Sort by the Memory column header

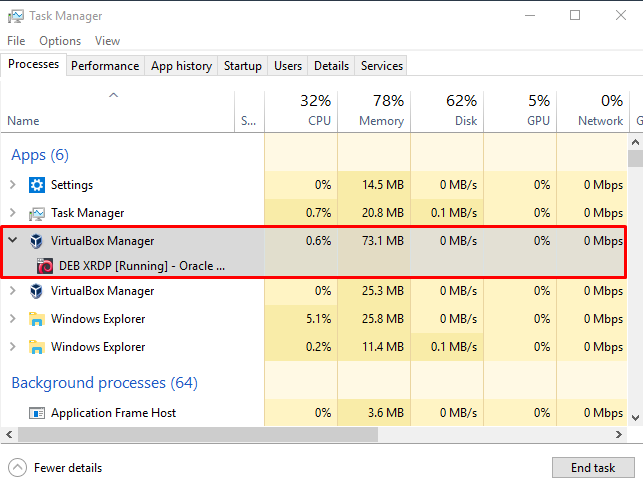[x=374, y=112]
